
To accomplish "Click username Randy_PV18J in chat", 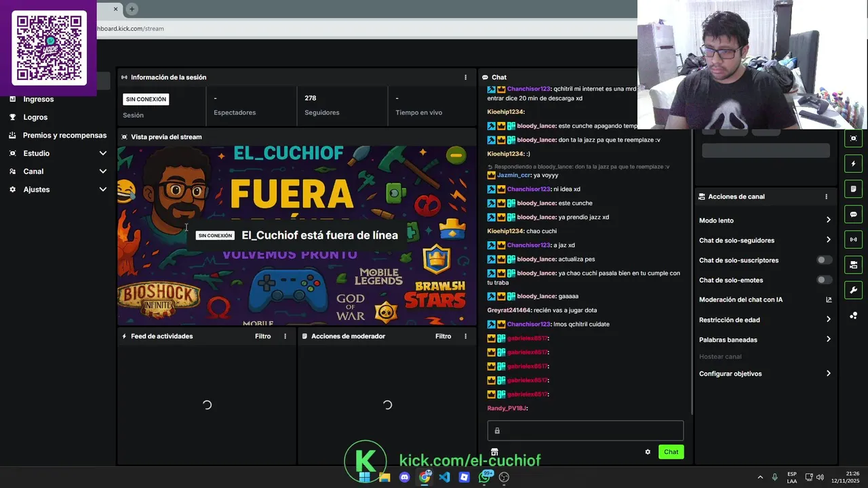I will [507, 408].
